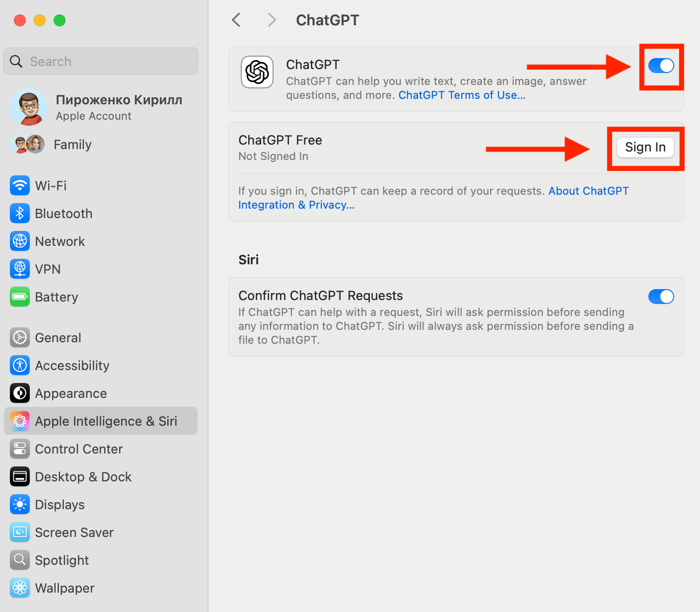The height and width of the screenshot is (612, 700).
Task: Open ChatGPT Terms of Use link
Action: [x=461, y=95]
